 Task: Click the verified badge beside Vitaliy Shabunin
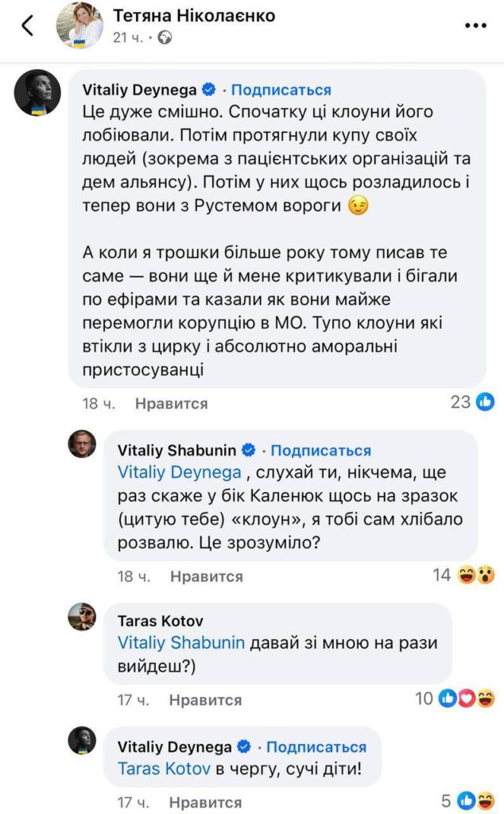tap(247, 451)
